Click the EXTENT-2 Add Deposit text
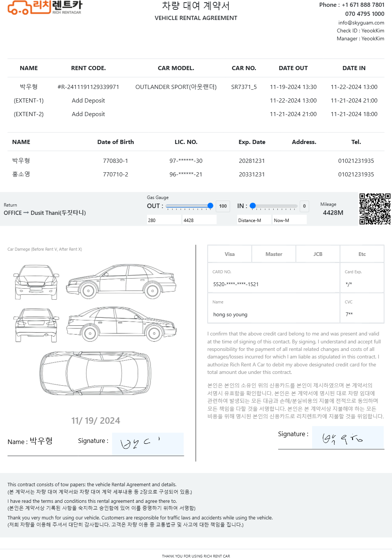The image size is (392, 559). 88,114
